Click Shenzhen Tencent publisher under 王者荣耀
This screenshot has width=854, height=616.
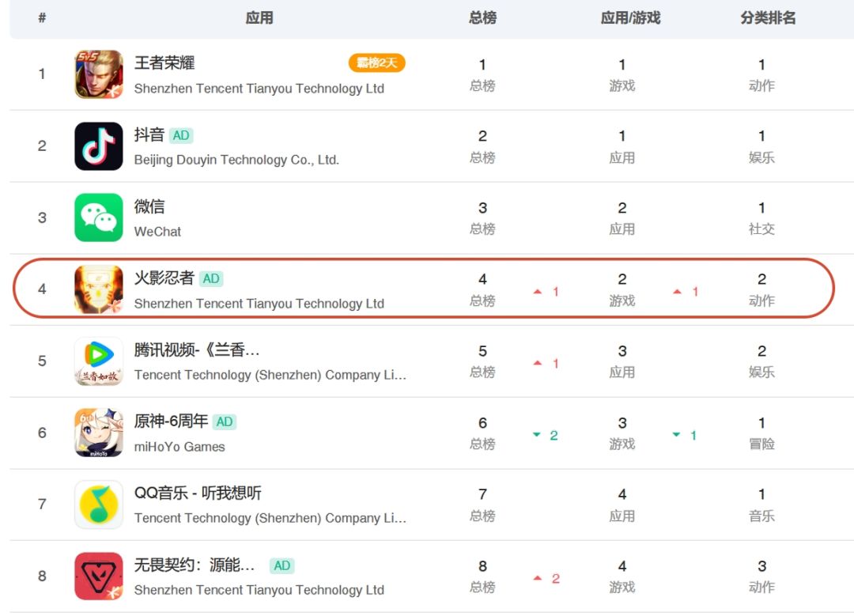click(x=259, y=89)
